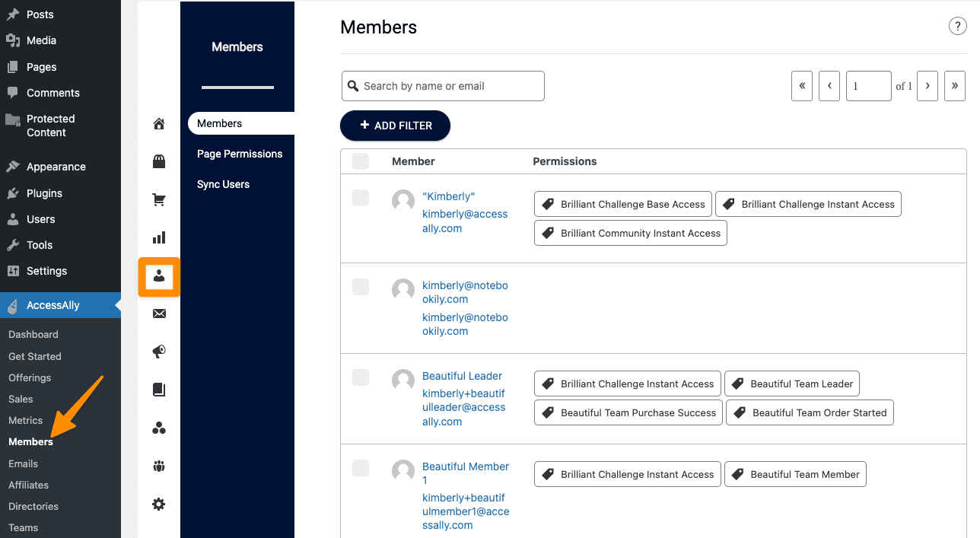
Task: Open the home dashboard icon
Action: pyautogui.click(x=159, y=124)
